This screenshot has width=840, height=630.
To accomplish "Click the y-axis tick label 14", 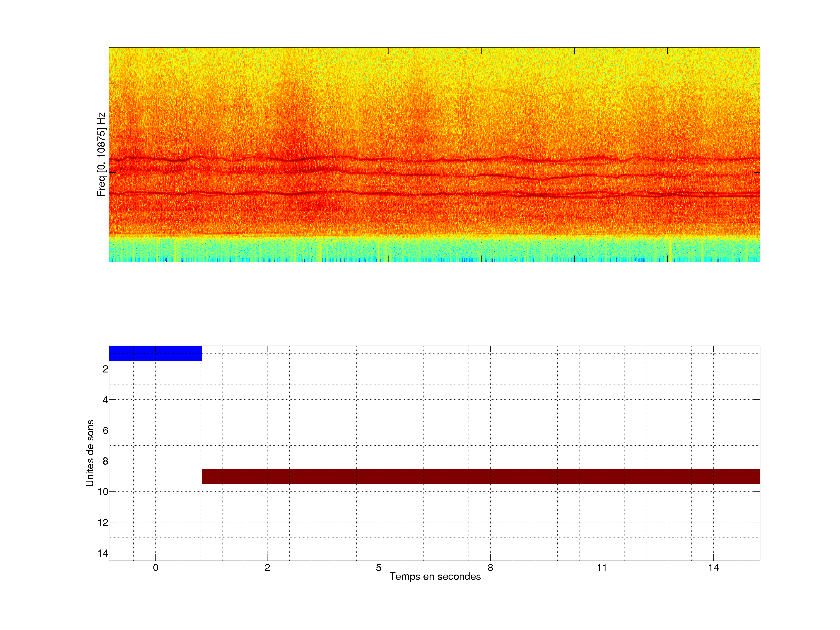I will click(x=103, y=553).
